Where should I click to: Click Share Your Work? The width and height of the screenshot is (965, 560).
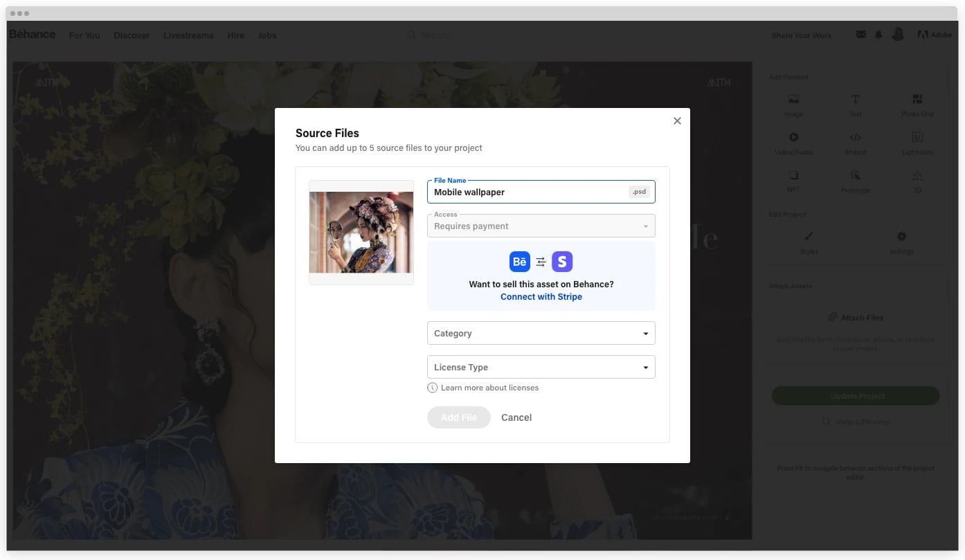(802, 35)
